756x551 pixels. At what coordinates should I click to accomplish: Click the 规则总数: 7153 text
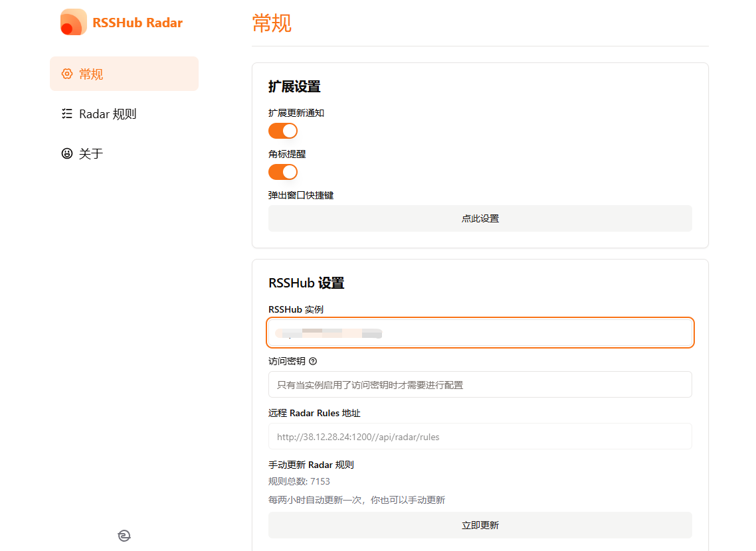tap(299, 481)
